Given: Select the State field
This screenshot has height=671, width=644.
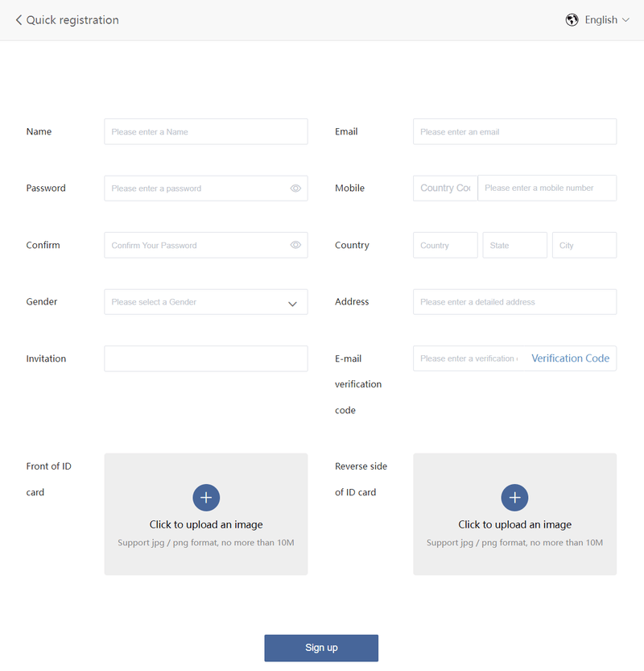Looking at the screenshot, I should 515,245.
